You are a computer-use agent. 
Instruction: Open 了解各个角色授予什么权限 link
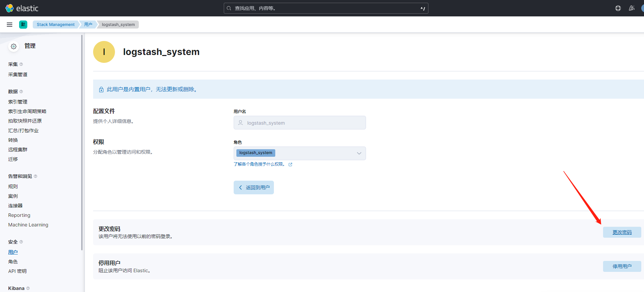coord(260,164)
